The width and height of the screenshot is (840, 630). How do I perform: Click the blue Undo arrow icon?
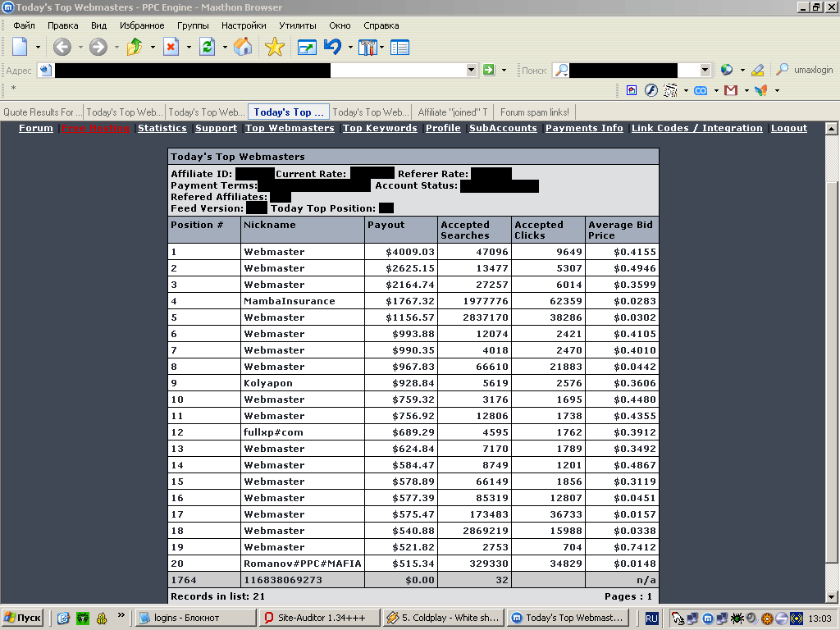tap(332, 48)
